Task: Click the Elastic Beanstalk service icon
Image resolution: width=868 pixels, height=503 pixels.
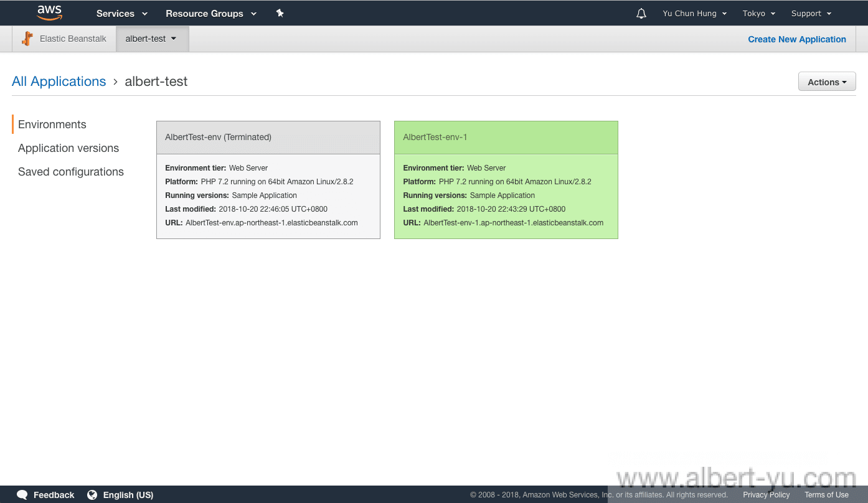Action: [x=27, y=39]
